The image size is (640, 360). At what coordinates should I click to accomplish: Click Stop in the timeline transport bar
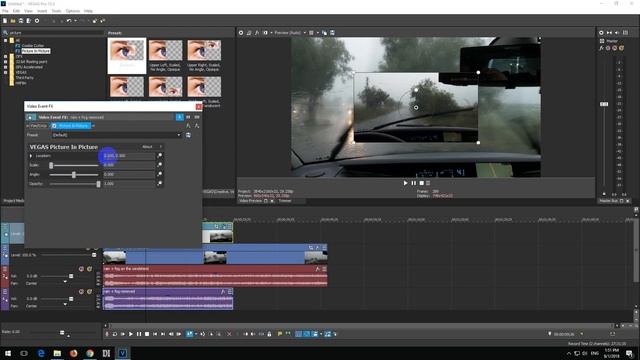147,334
